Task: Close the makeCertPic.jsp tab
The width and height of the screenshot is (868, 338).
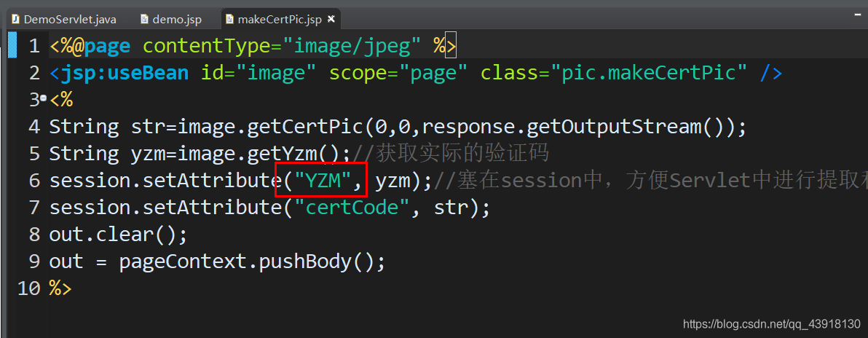Action: pyautogui.click(x=331, y=20)
